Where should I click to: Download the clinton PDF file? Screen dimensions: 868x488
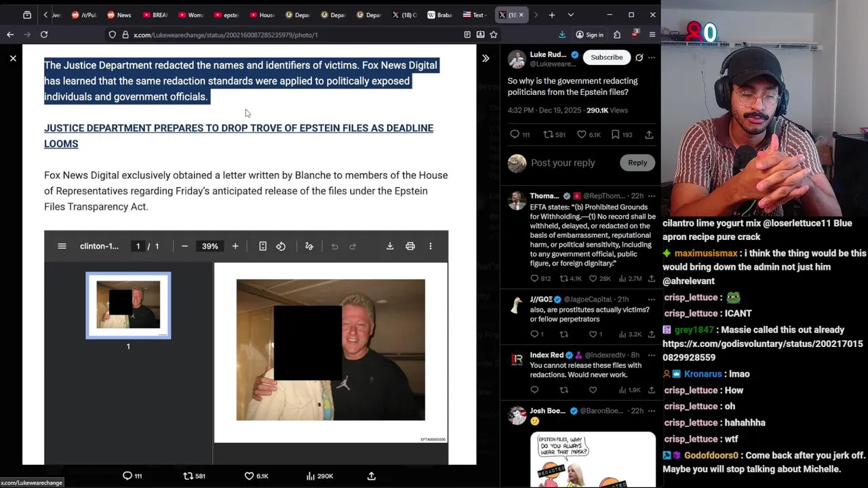390,246
